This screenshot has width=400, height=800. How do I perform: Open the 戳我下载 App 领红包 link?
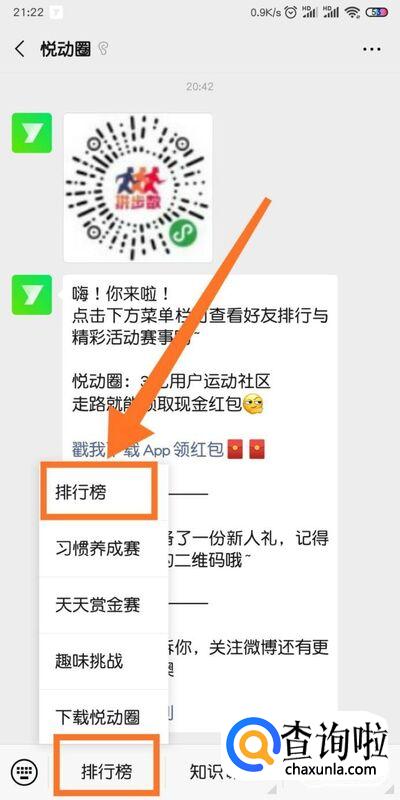148,449
